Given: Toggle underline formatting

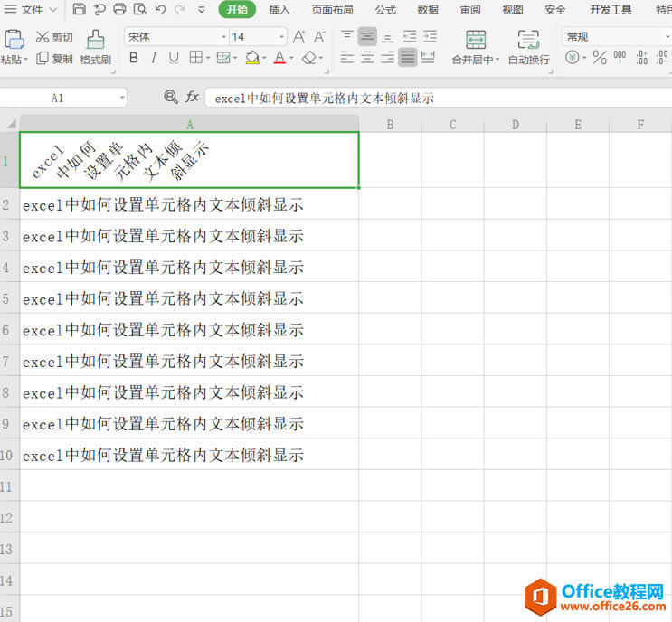Looking at the screenshot, I should point(174,57).
